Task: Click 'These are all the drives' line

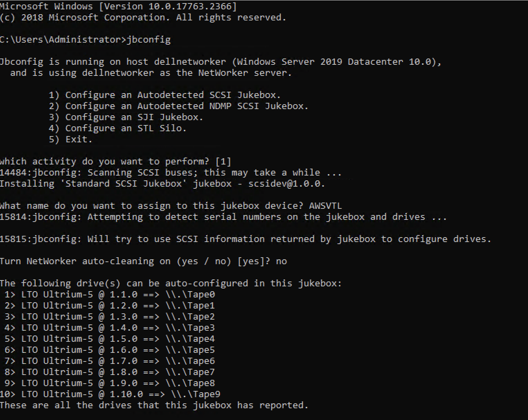Action: click(x=154, y=405)
